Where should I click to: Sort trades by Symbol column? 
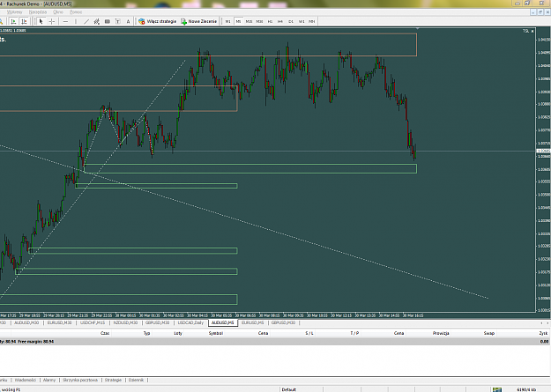pos(216,333)
